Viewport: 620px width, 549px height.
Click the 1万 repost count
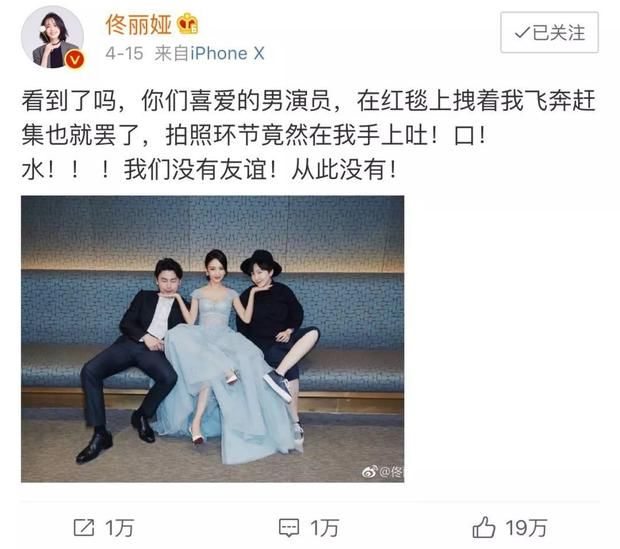tap(119, 528)
